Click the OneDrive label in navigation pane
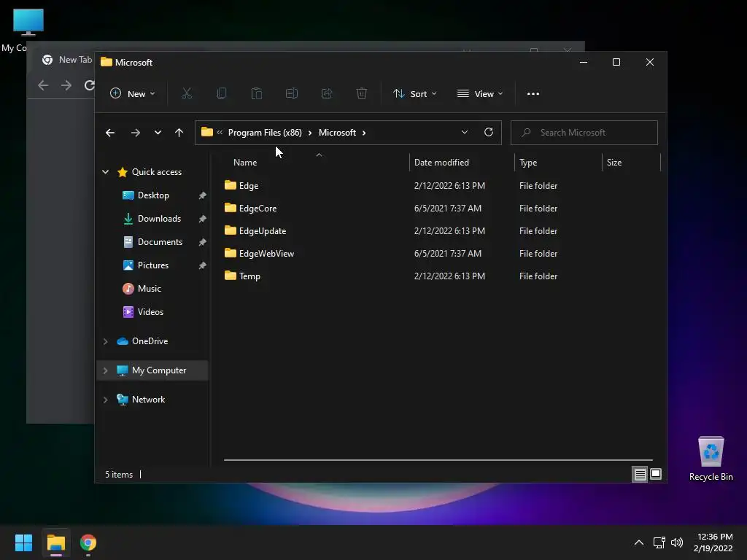This screenshot has height=560, width=747. coord(150,341)
